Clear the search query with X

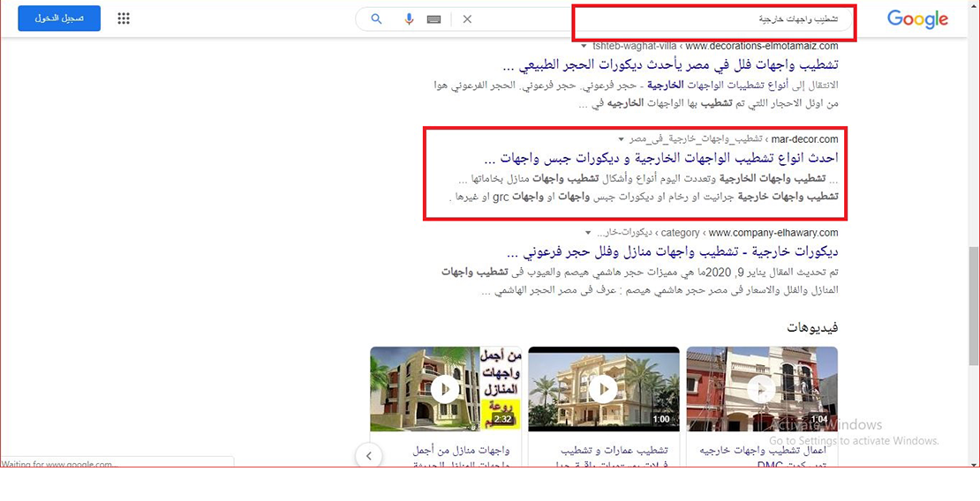467,19
